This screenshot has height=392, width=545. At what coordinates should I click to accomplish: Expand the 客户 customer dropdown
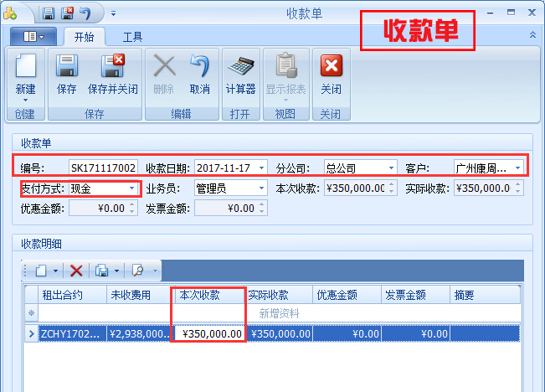tap(517, 168)
